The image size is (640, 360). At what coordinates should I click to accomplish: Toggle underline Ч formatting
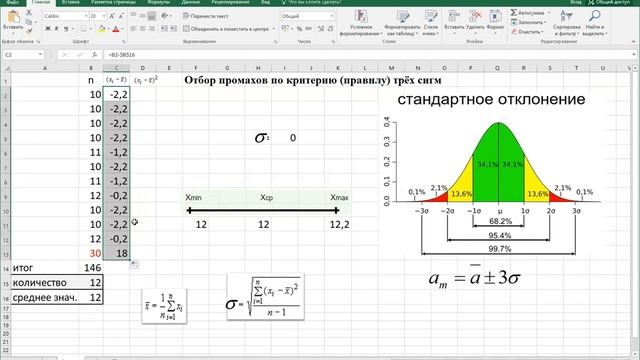point(66,29)
